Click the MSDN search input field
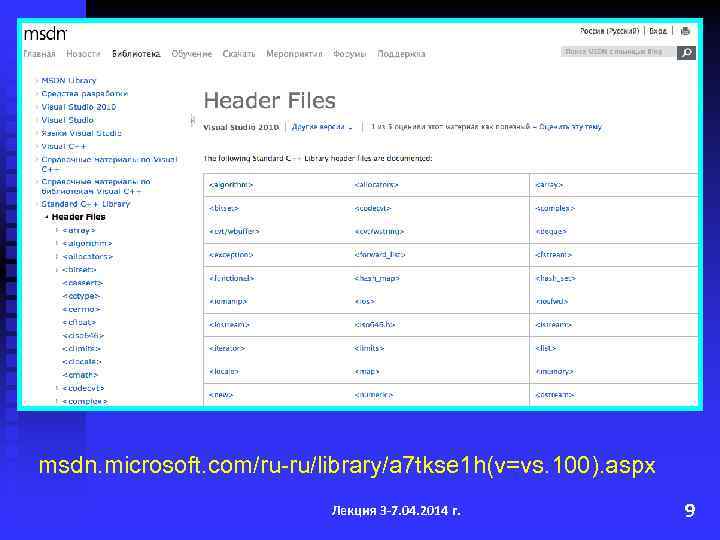Screen dimensions: 720x540 tap(618, 52)
